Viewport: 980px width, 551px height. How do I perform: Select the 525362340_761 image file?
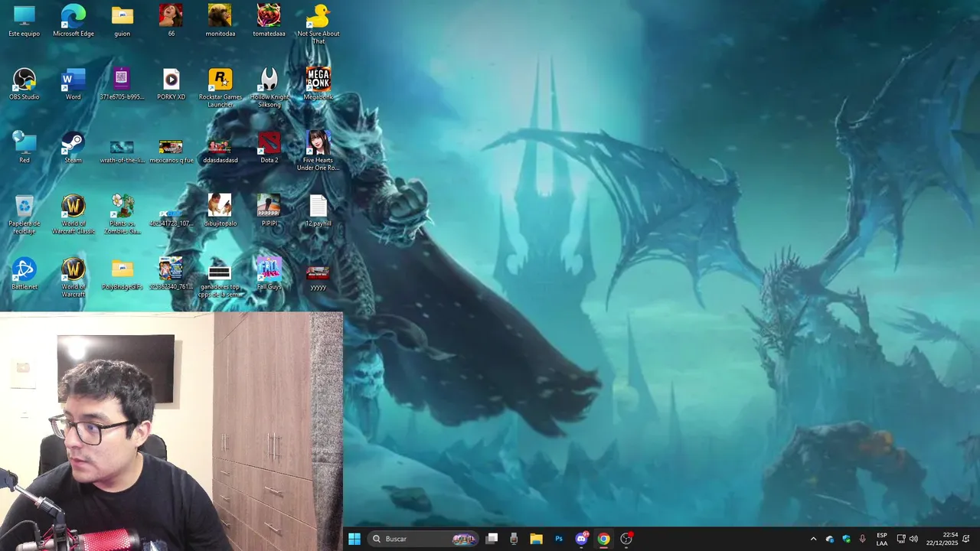[x=171, y=274]
